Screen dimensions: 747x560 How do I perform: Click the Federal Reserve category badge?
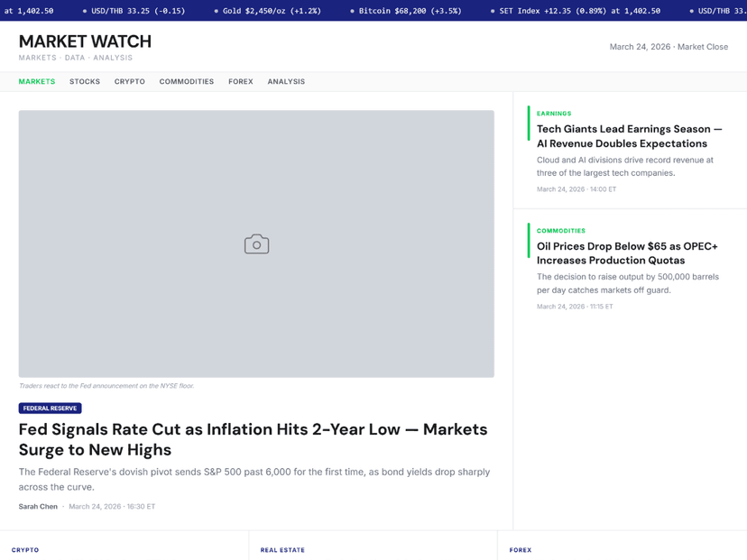[50, 409]
